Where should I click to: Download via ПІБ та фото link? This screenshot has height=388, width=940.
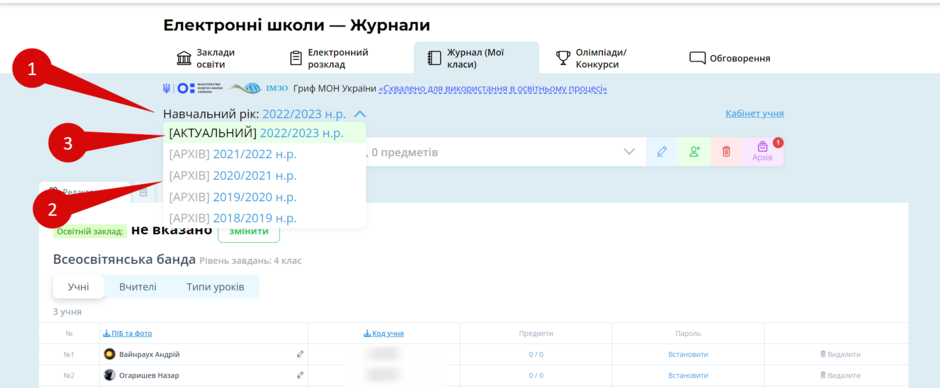(127, 333)
